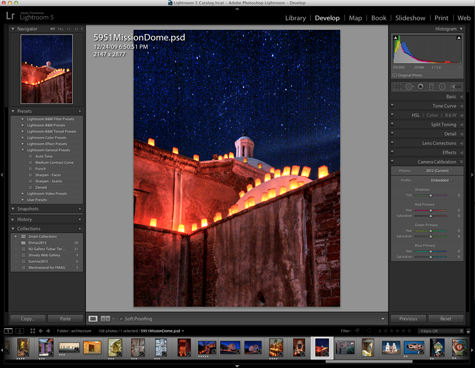Switch to the Print module
Image resolution: width=475 pixels, height=368 pixels.
(x=441, y=18)
